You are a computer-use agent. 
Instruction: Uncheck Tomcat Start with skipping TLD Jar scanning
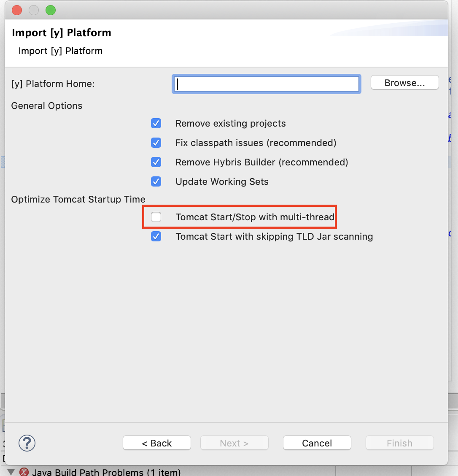[x=156, y=236]
